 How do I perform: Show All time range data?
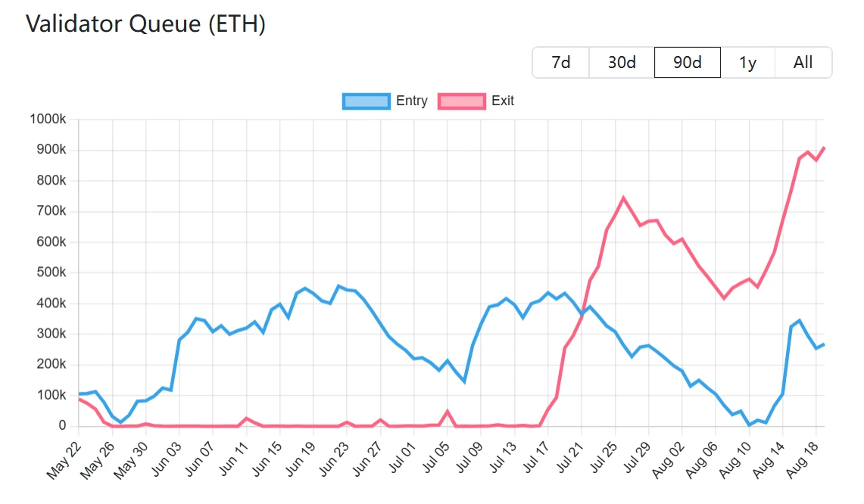pos(803,62)
